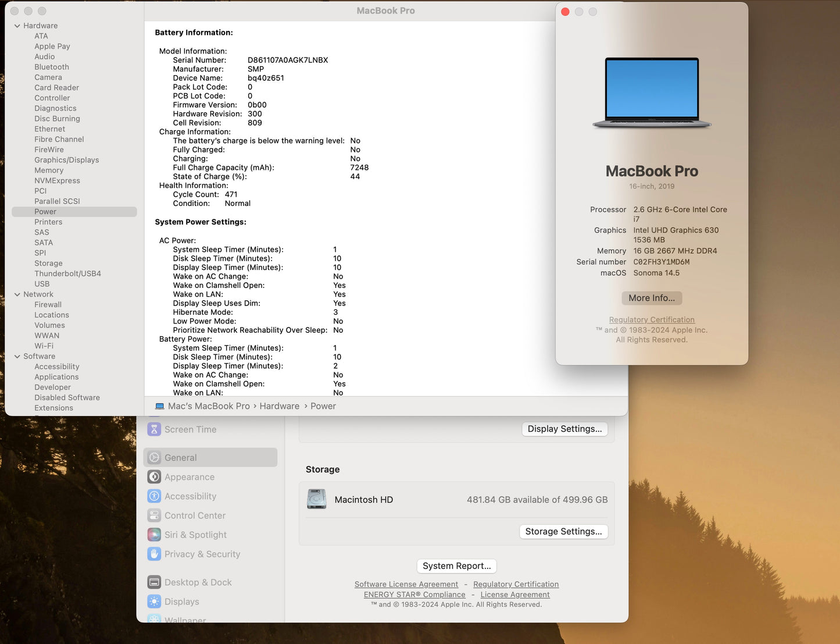Click Hardware in the breadcrumb path
Viewport: 840px width, 644px height.
[279, 405]
